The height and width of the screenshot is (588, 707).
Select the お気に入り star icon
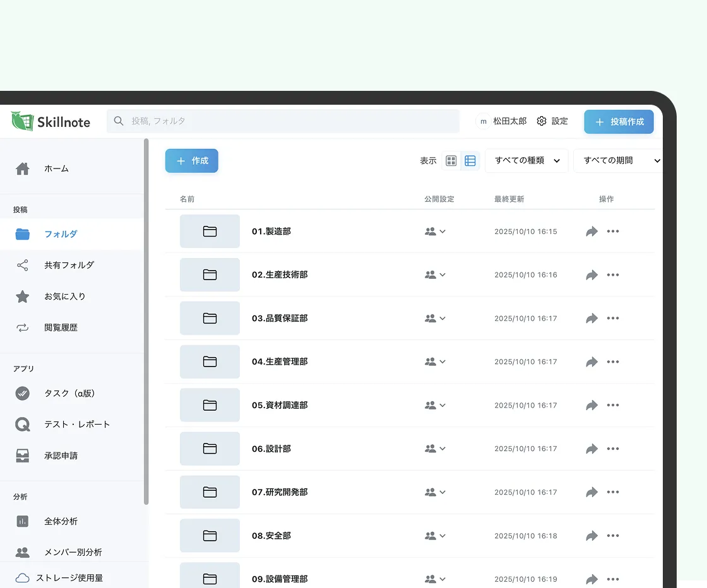pyautogui.click(x=23, y=297)
